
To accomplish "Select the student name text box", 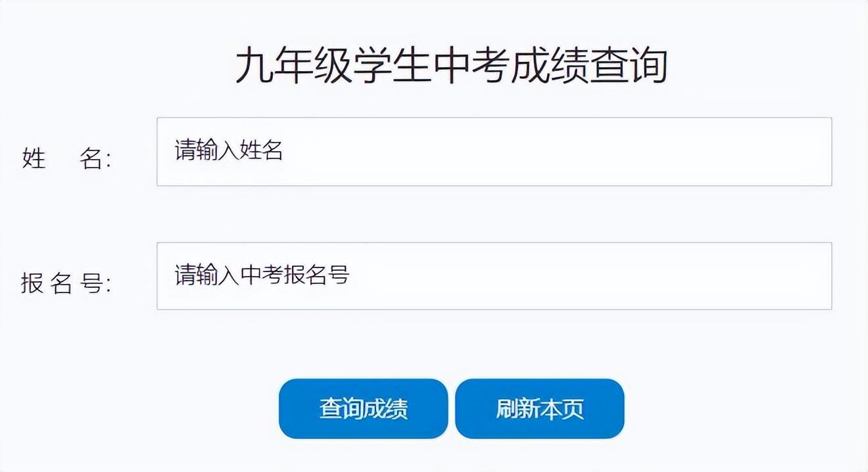I will [x=493, y=152].
